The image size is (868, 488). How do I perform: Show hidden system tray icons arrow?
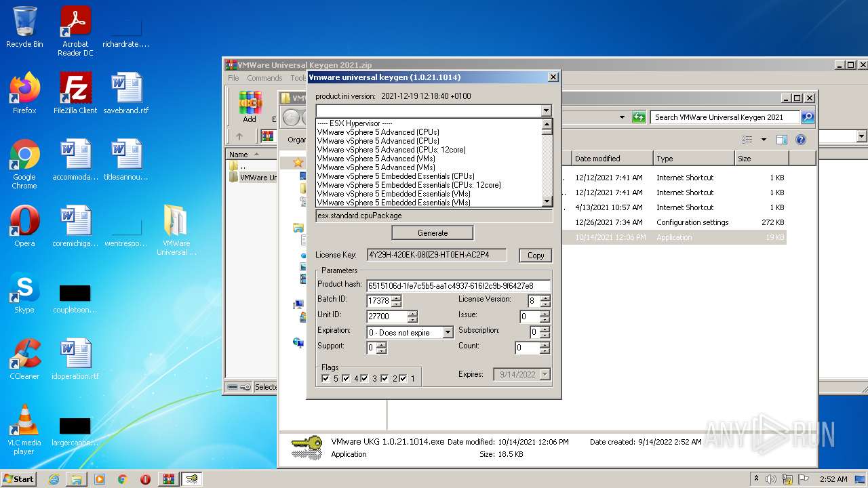(x=757, y=479)
